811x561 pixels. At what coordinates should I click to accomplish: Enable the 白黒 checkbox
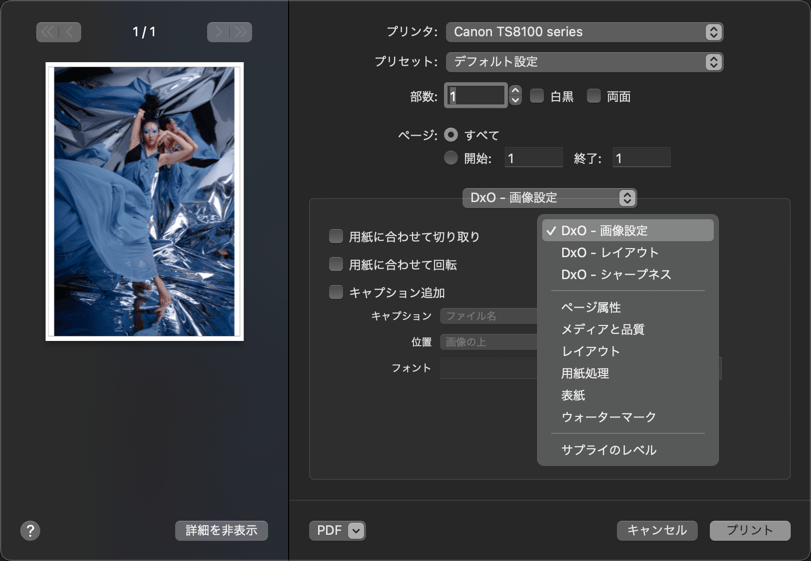tap(537, 96)
